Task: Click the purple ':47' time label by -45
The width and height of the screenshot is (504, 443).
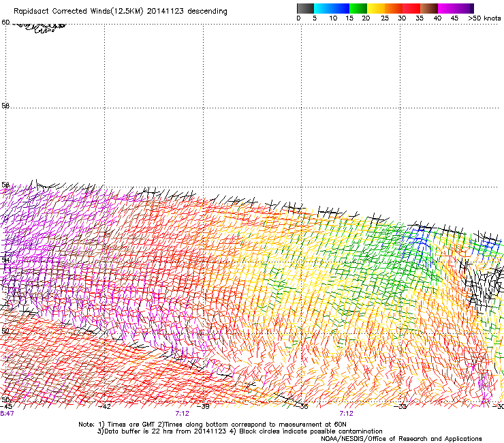Action: click(x=7, y=414)
